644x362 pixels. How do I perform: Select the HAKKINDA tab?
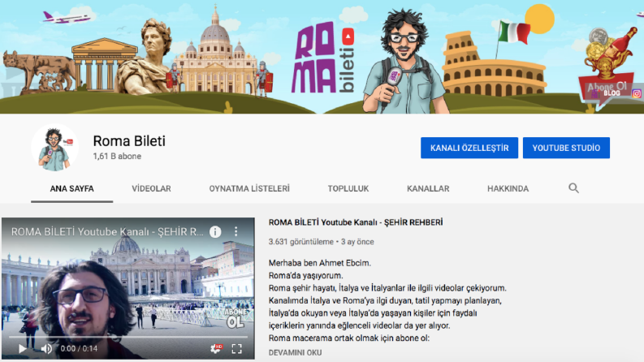point(508,189)
